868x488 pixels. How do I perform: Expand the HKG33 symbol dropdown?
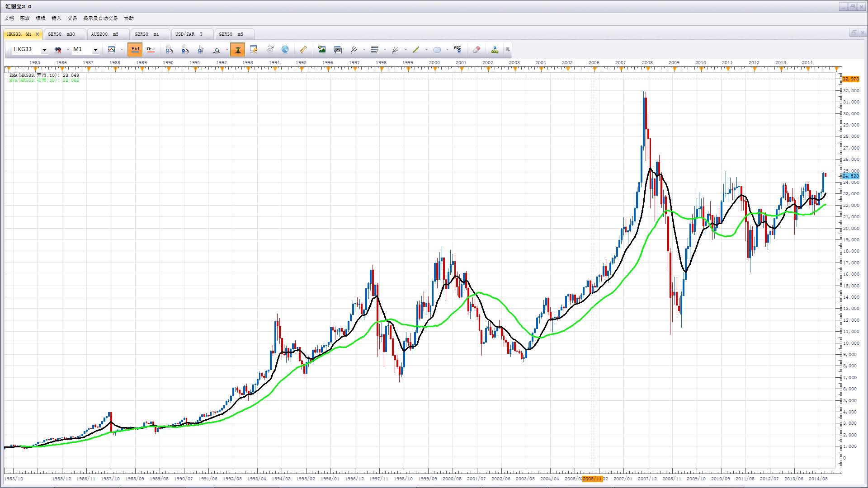(x=44, y=50)
